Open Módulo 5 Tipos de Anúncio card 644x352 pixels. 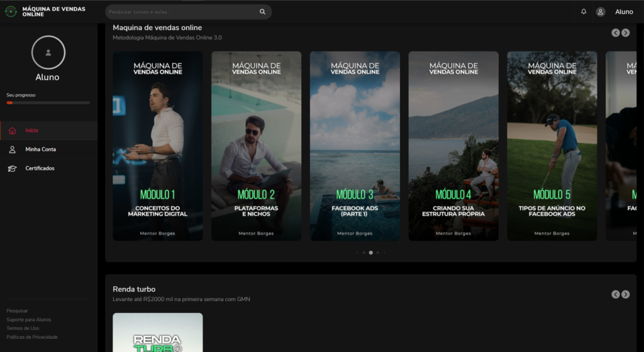tap(552, 146)
